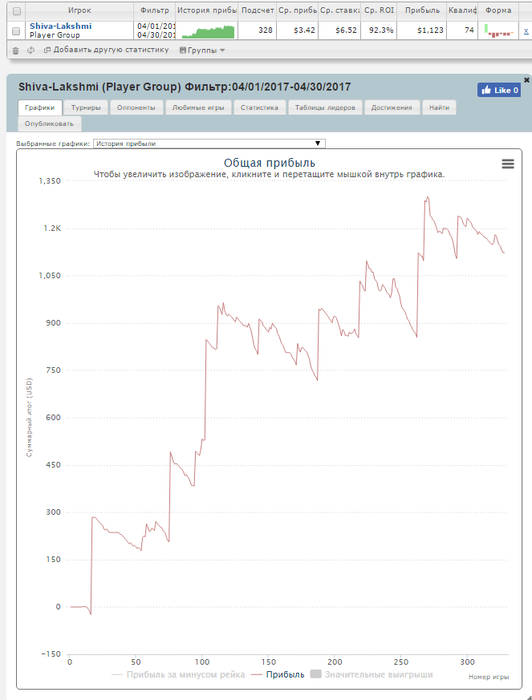
Task: Click the 328 count cell
Action: coord(257,31)
